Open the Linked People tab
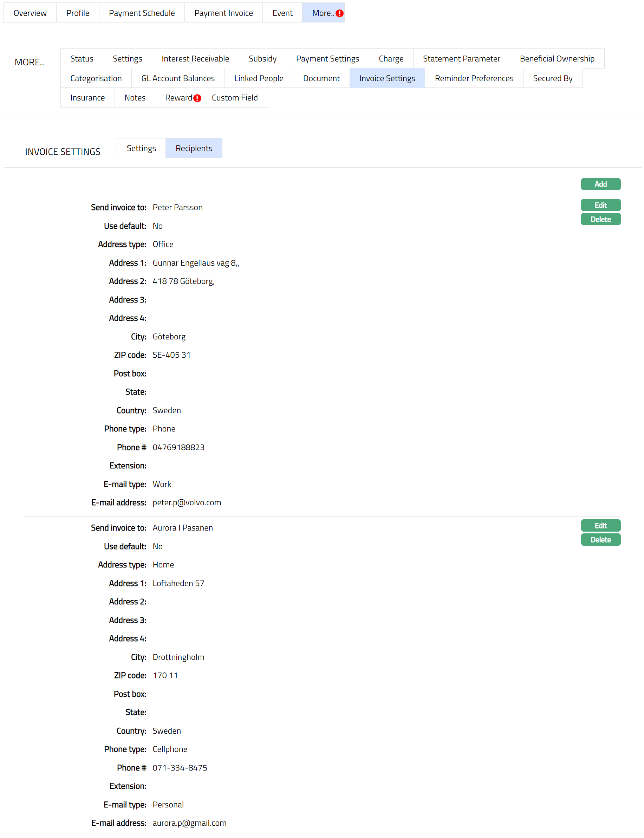Image resolution: width=644 pixels, height=838 pixels. pos(259,78)
